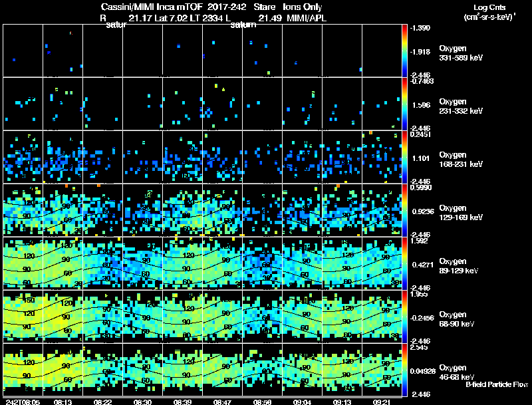
Task: Select the Cassini/MIMI Inca mTOF title text
Action: 152,7
